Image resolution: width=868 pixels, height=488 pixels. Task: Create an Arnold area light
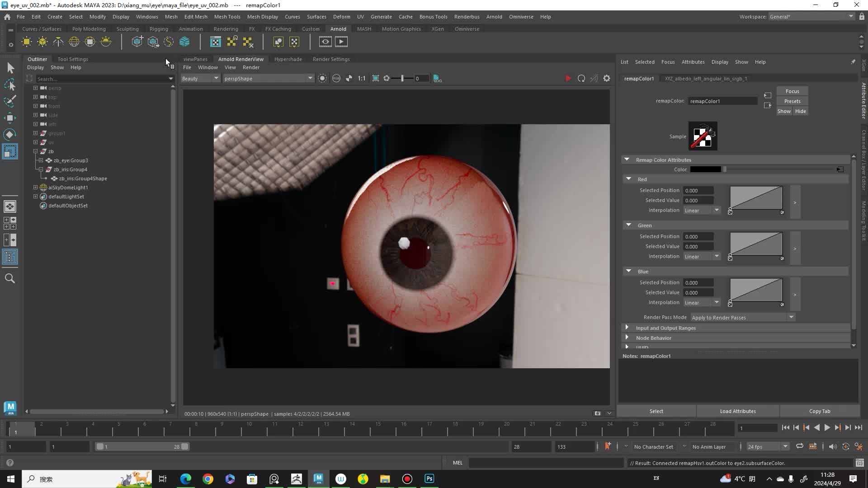point(27,42)
